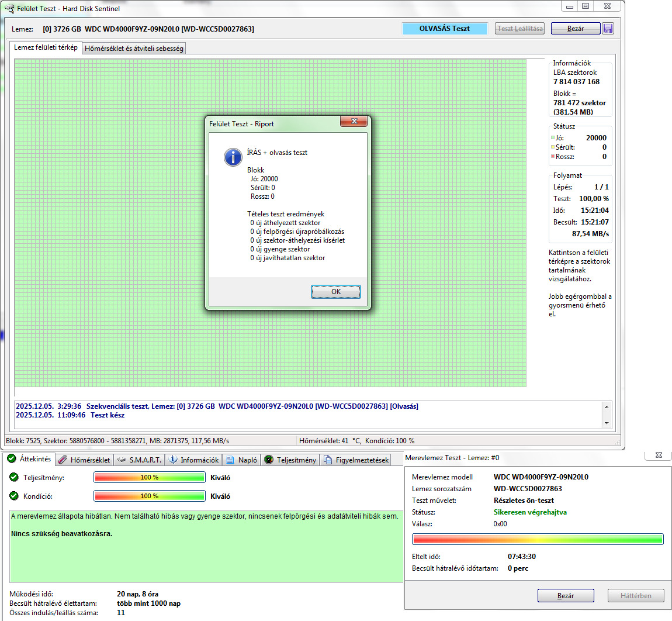Click the 'Sikeresen végrehajtva' status text
This screenshot has width=672, height=621.
click(530, 512)
